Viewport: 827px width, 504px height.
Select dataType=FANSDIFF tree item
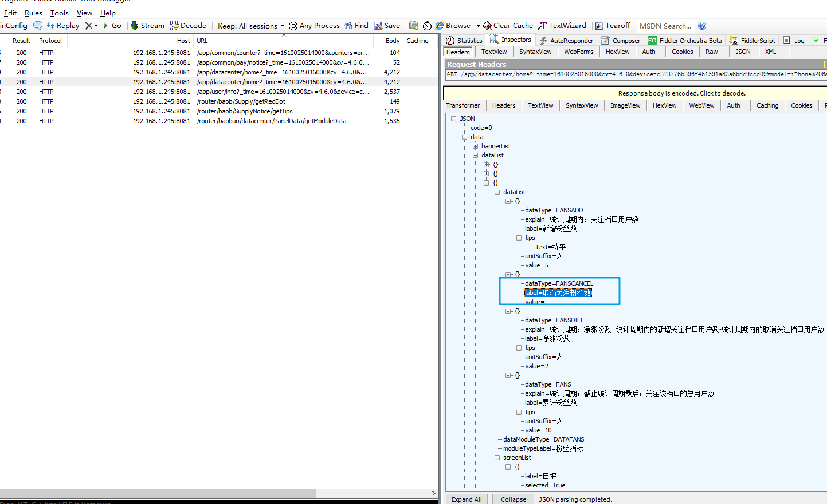click(554, 320)
